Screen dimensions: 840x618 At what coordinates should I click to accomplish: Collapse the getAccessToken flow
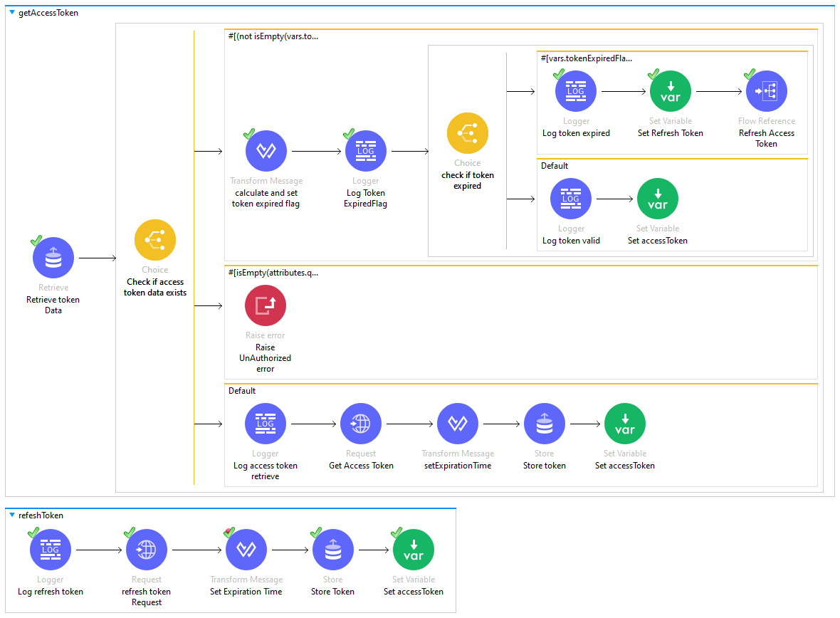[x=12, y=12]
